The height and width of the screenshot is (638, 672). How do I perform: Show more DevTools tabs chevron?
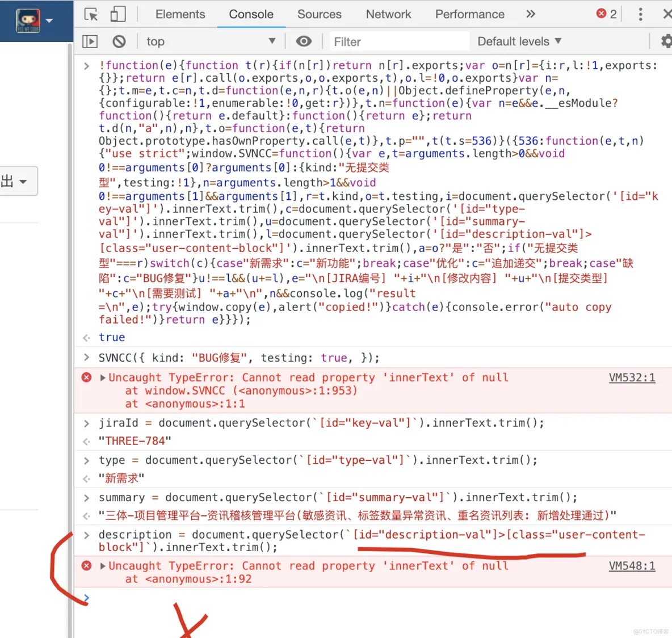(x=531, y=14)
